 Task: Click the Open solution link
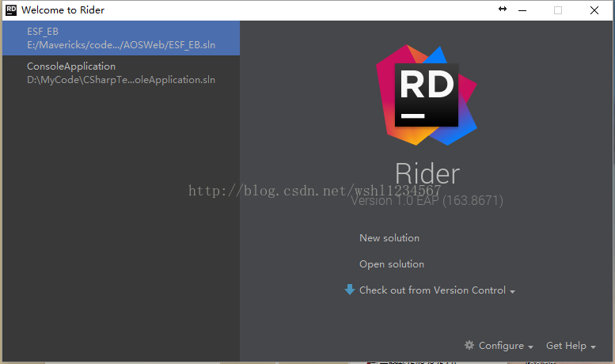(392, 264)
